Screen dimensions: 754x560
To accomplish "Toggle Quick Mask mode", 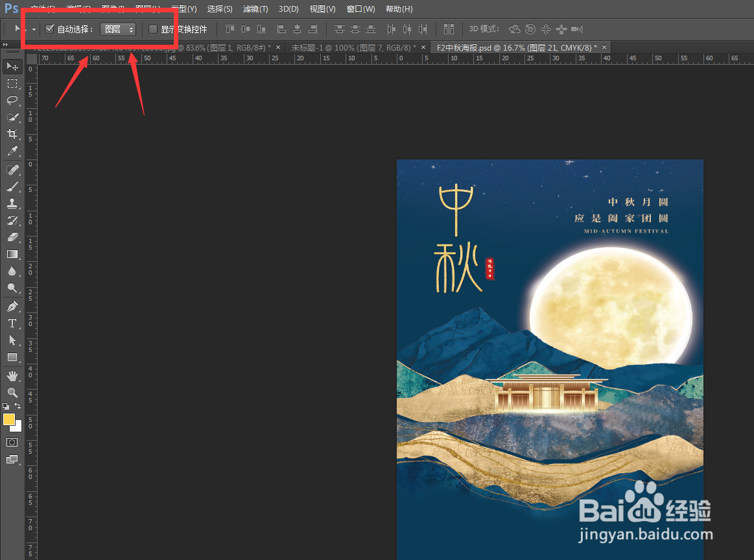I will tap(12, 442).
